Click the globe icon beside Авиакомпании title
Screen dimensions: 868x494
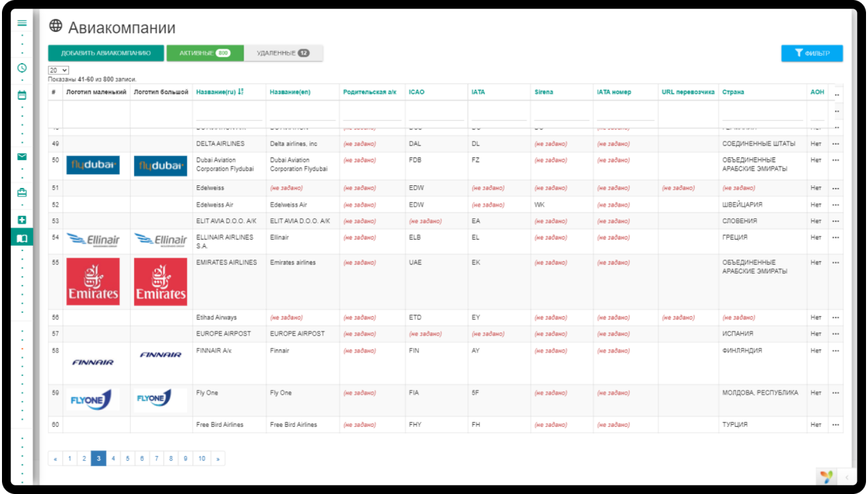click(56, 26)
